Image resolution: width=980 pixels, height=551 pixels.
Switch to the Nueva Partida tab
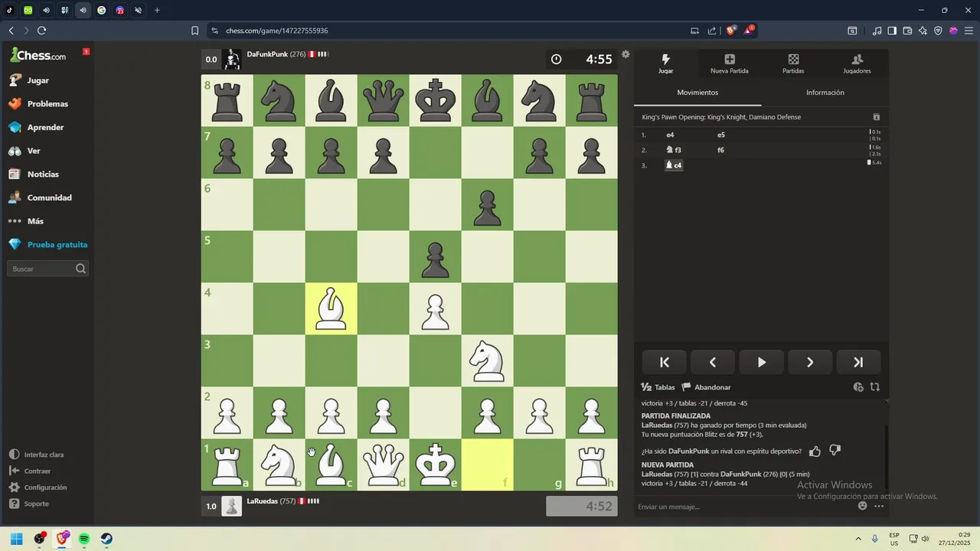coord(730,64)
